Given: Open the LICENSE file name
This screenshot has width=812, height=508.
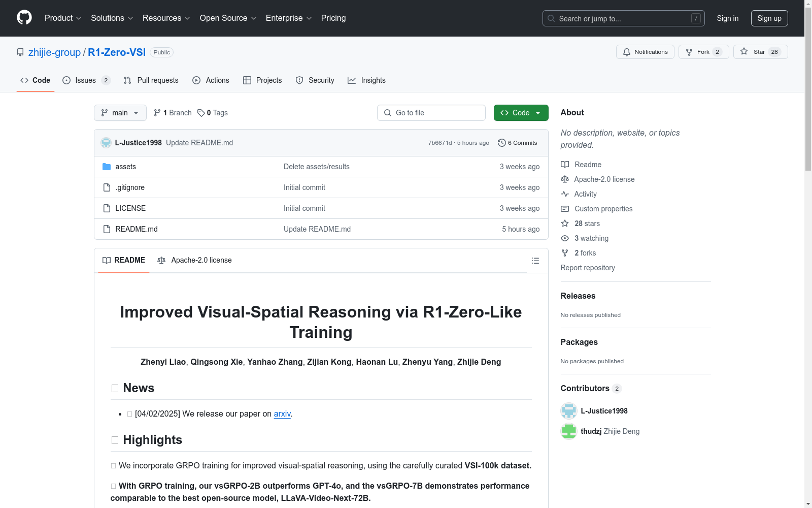Looking at the screenshot, I should tap(130, 208).
